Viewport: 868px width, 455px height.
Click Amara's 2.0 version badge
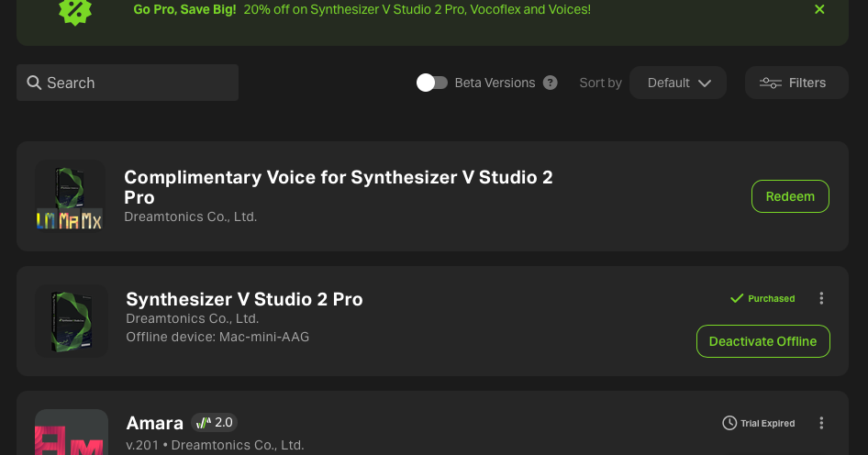click(214, 422)
